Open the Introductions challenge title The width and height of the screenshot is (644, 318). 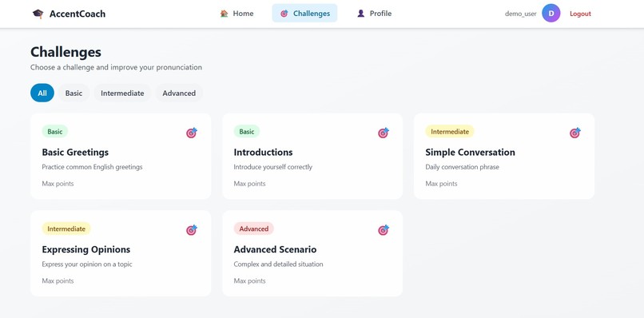[x=263, y=153]
